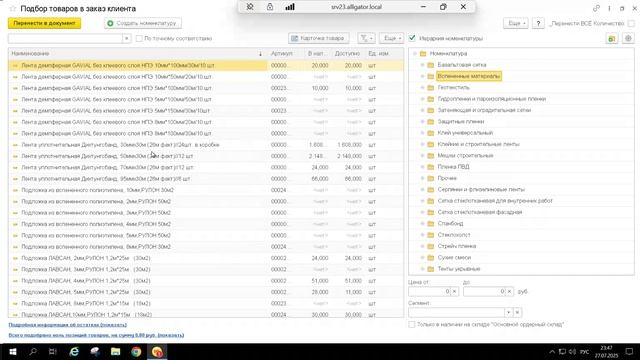Open Task View on the taskbar
The image size is (640, 360).
point(53,351)
